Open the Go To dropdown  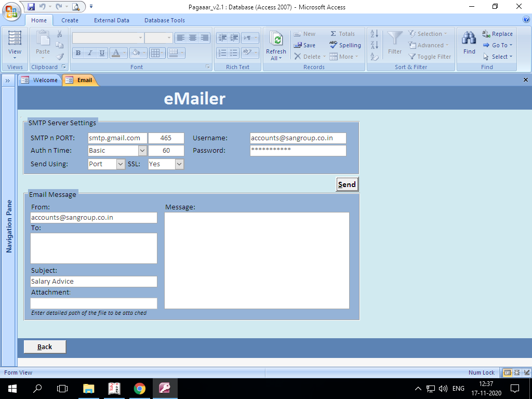click(x=497, y=45)
